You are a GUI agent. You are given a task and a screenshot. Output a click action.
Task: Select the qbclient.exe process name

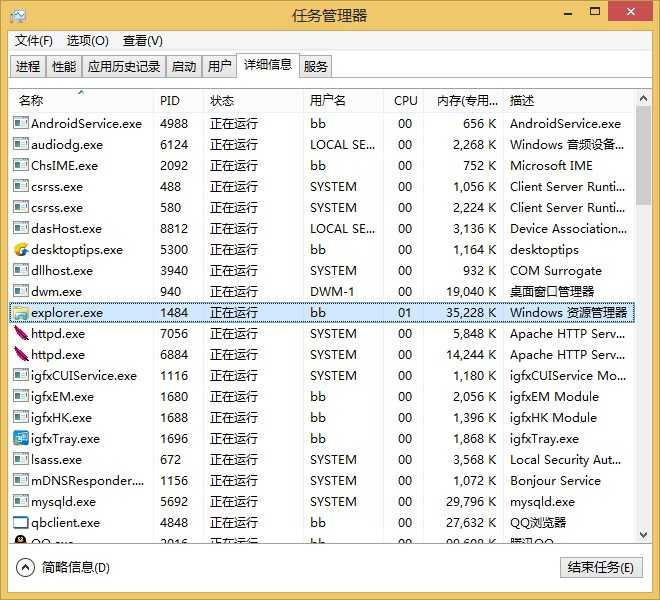click(x=66, y=523)
